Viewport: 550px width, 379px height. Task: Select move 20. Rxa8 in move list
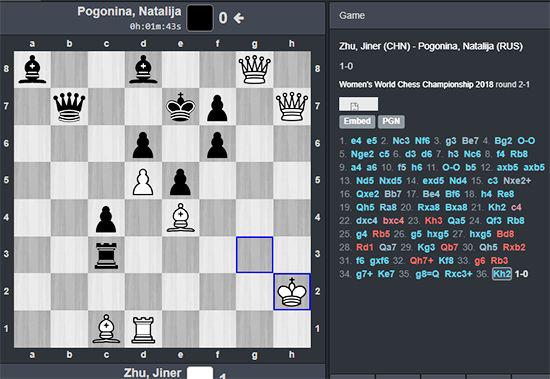(428, 207)
